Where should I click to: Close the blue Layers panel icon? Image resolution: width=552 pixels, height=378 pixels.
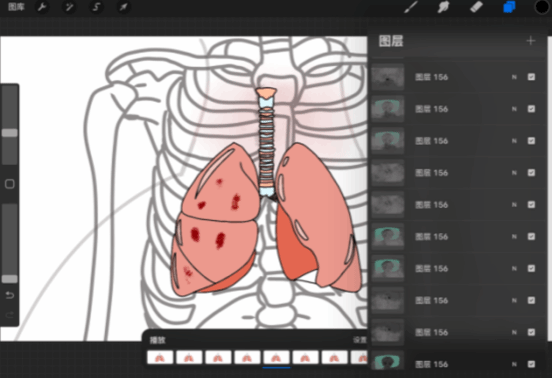[509, 7]
